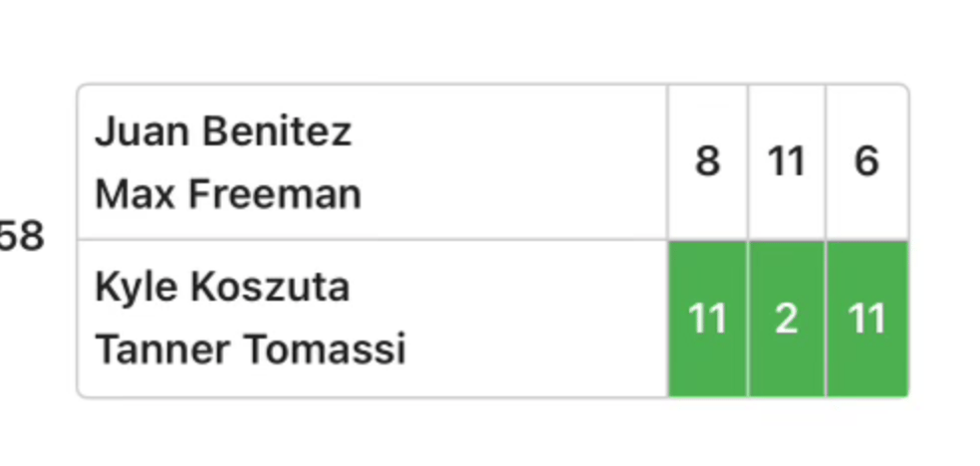Click the empty area right of Max Freeman
Image resolution: width=980 pixels, height=466 pixels.
coord(514,193)
